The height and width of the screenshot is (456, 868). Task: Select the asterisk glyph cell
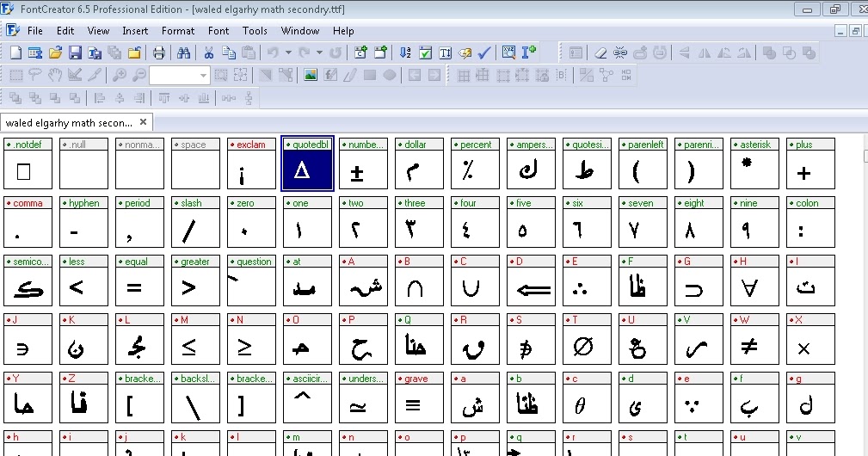tap(754, 163)
